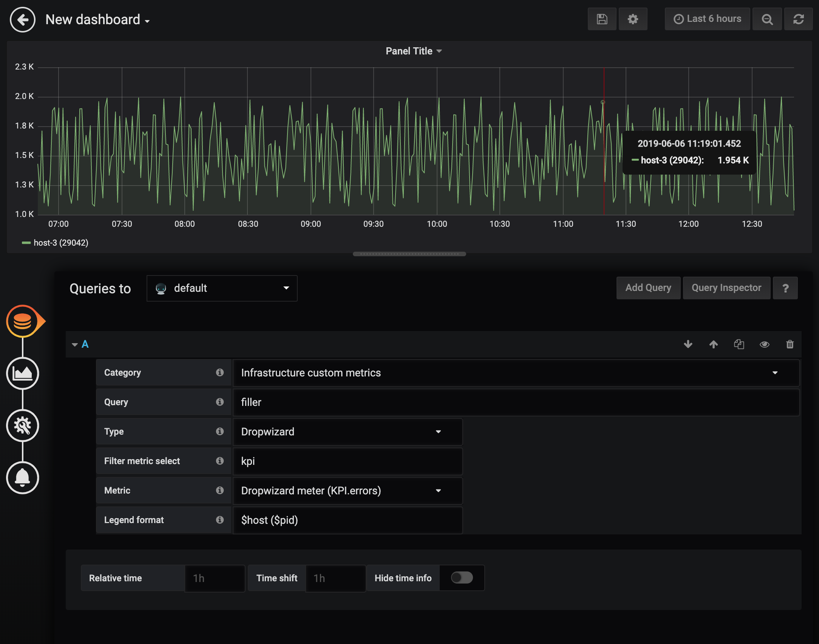Delete query A with trash icon

[x=790, y=344]
